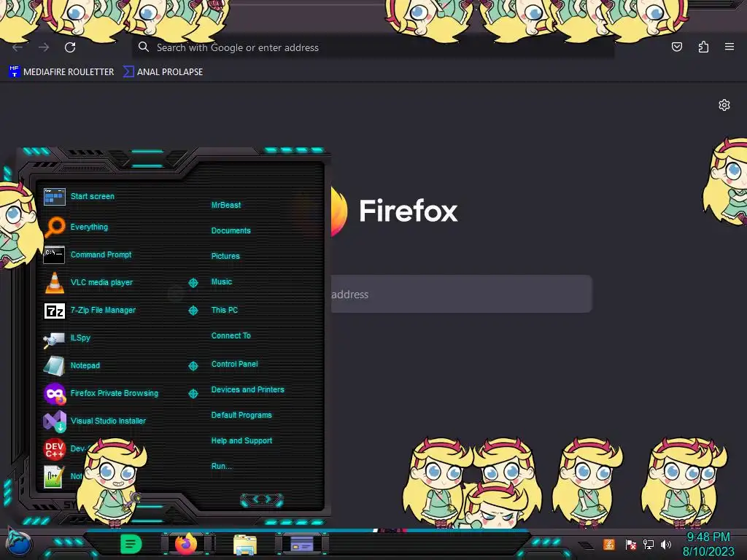Open the Action Center flag tray icon
Viewport: 747px width, 560px height.
click(630, 544)
